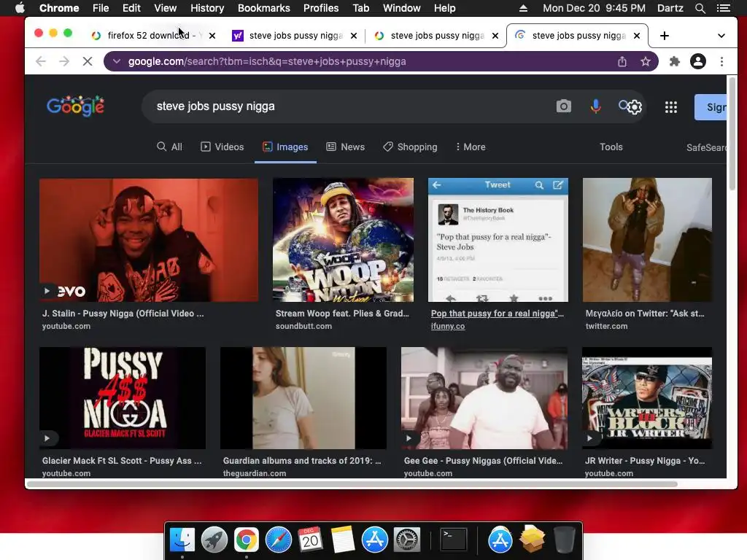
Task: Open the Google apps grid
Action: point(671,106)
